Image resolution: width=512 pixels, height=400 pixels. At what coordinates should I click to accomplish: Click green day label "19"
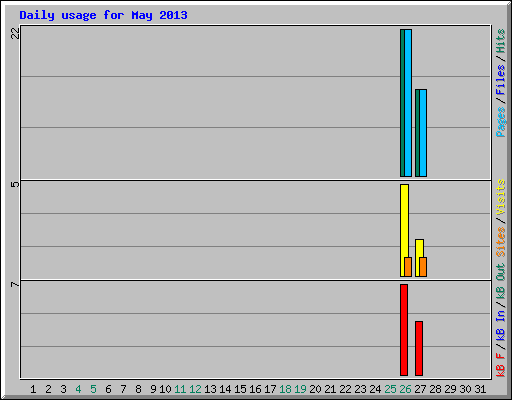click(300, 389)
